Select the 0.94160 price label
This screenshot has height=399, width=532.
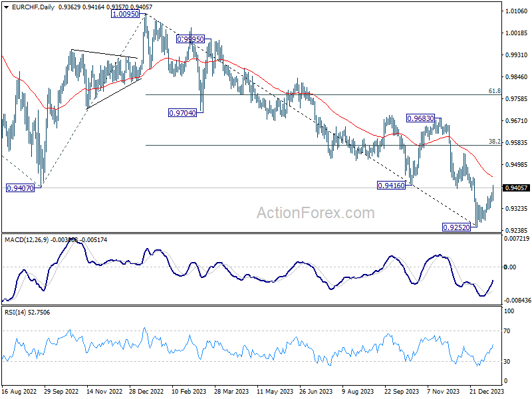(x=392, y=186)
